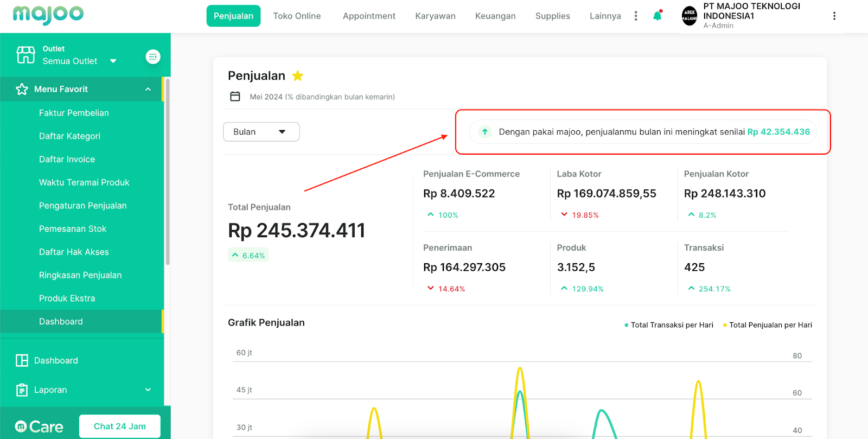Open the Supplies tab
Image resolution: width=868 pixels, height=439 pixels.
click(552, 16)
